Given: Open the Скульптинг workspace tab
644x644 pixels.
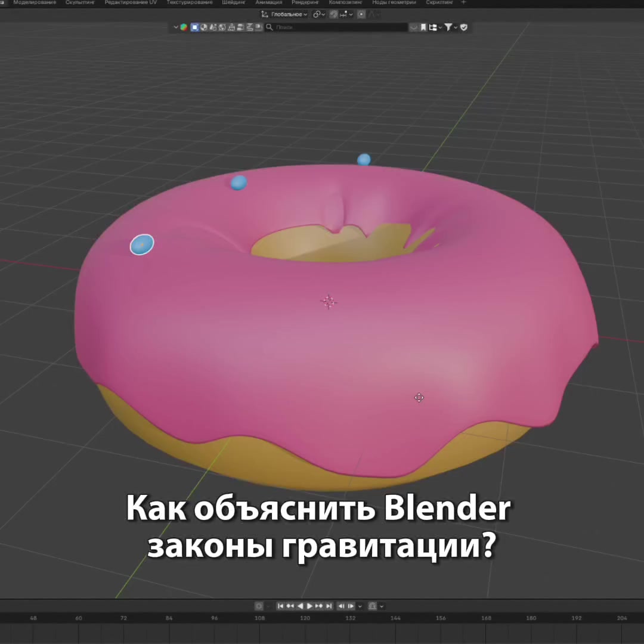Looking at the screenshot, I should point(80,2).
